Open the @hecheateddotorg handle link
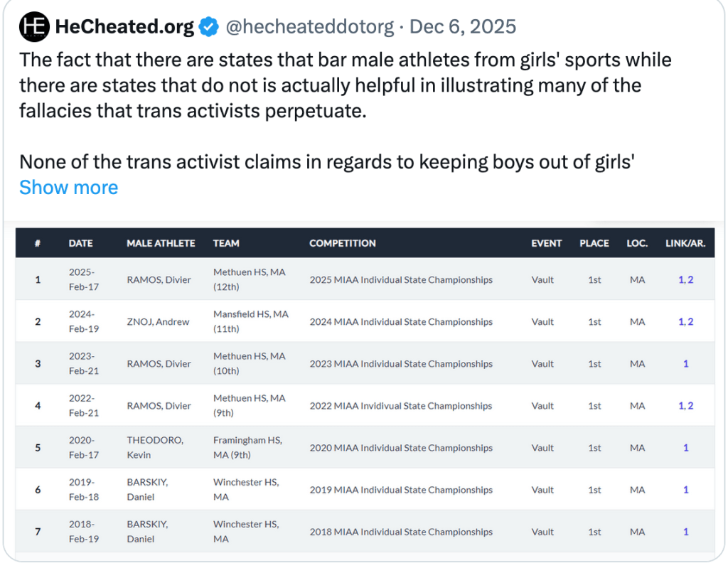The image size is (728, 563). pyautogui.click(x=309, y=27)
